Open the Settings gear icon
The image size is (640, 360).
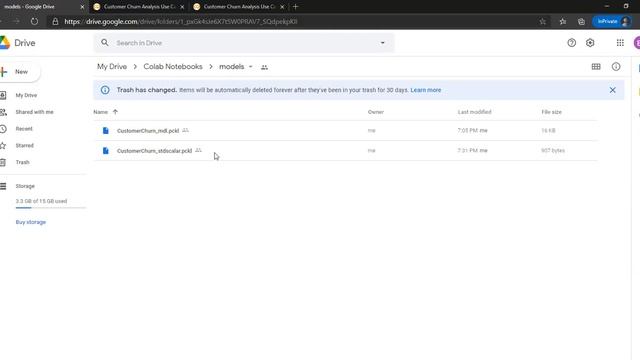[x=590, y=43]
